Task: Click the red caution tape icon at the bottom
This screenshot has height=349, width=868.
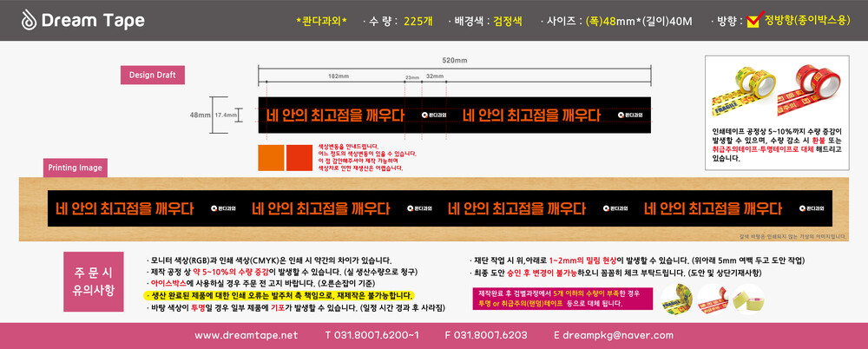Action: pyautogui.click(x=713, y=297)
